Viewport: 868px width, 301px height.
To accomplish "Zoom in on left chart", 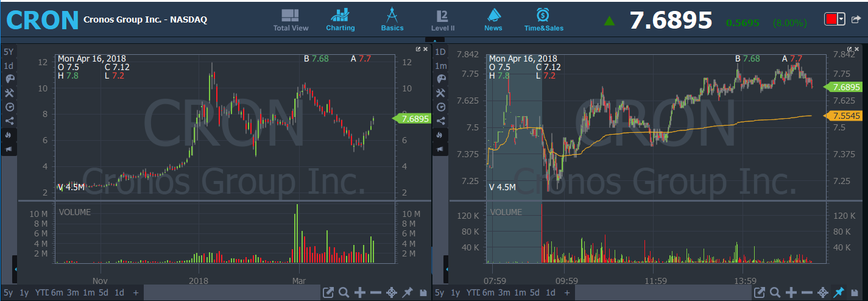I will [360, 292].
